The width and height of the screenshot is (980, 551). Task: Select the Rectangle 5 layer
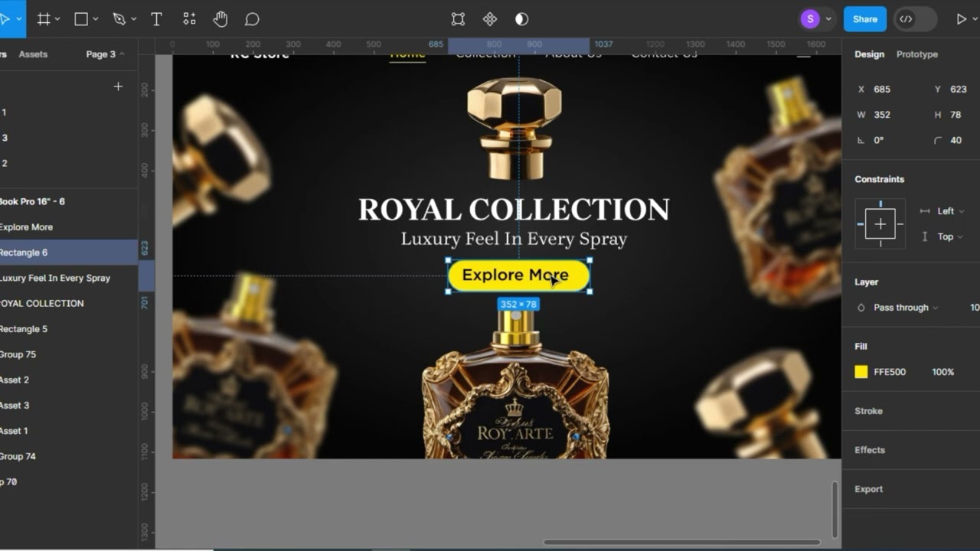point(69,329)
